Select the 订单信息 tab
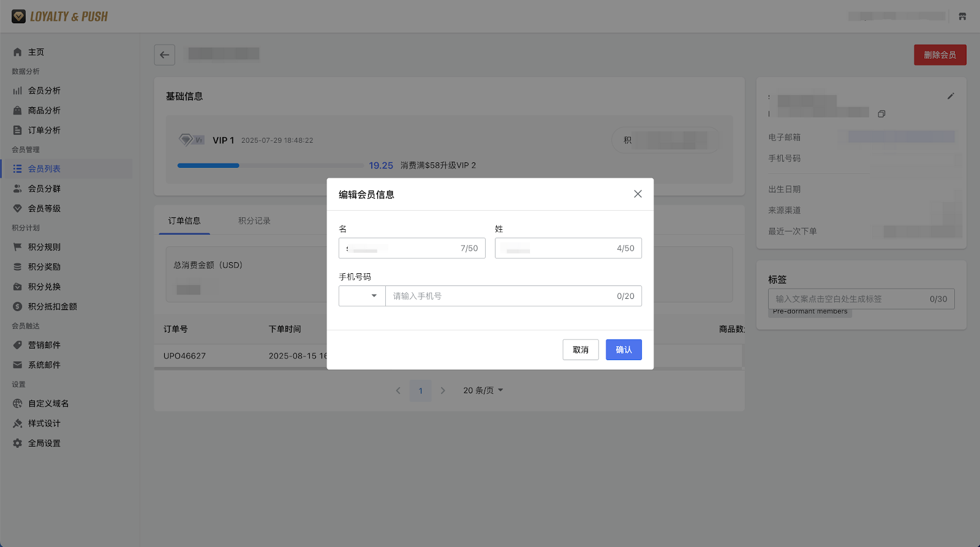980x547 pixels. [184, 221]
